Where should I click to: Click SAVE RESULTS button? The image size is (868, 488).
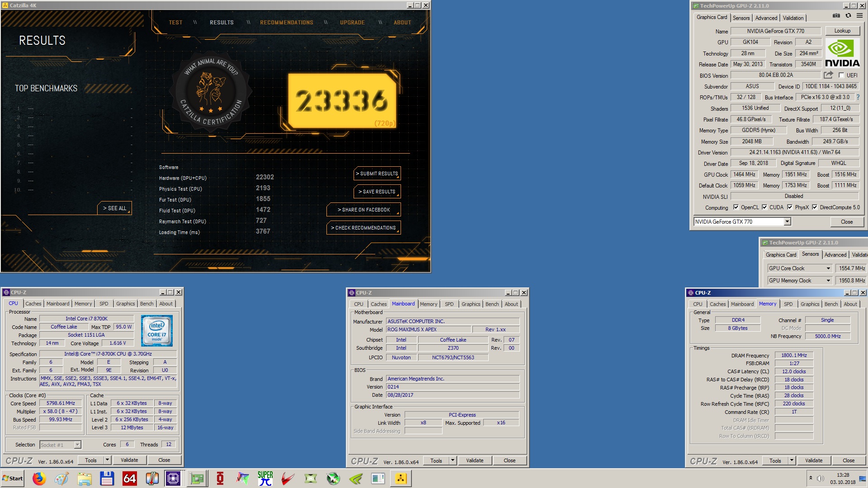coord(377,192)
